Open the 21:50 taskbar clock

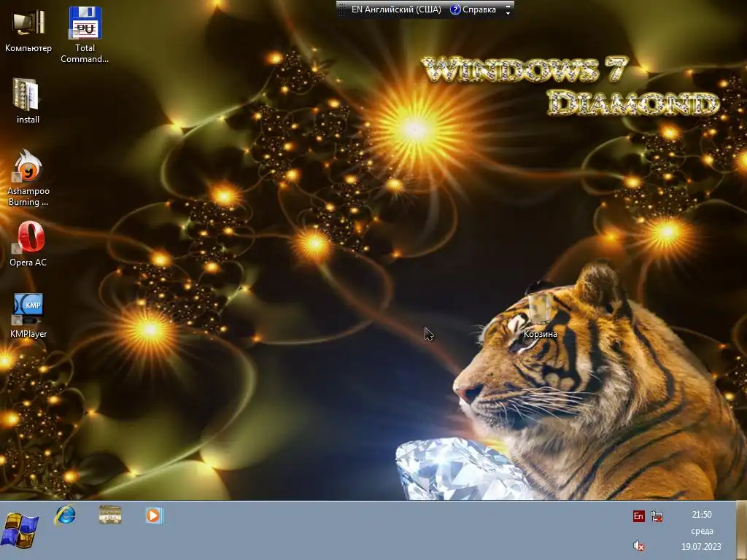pos(702,515)
